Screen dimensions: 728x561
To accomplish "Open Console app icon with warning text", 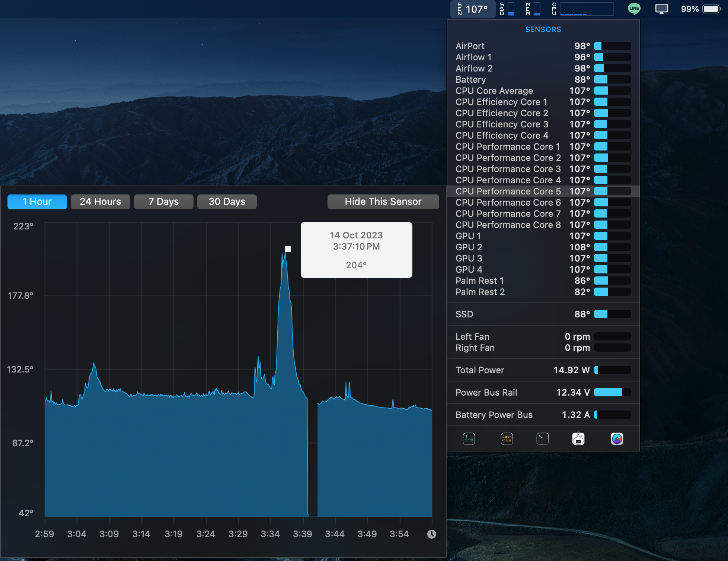I will (x=507, y=439).
